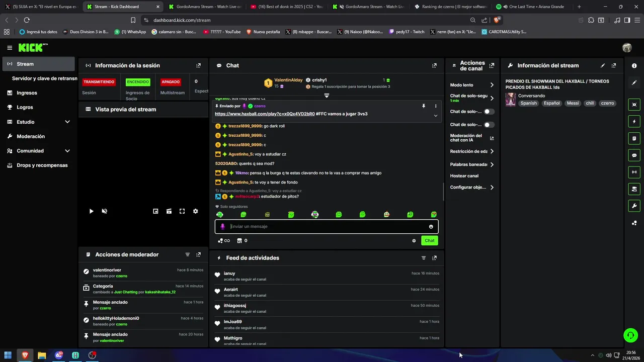Open filter options in Feed de actividades
The height and width of the screenshot is (362, 644).
tap(424, 258)
